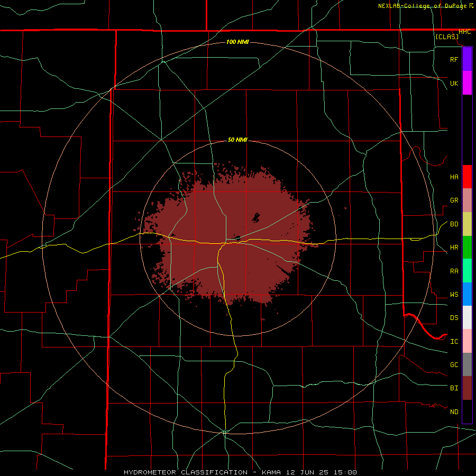This screenshot has height=476, width=476.
Task: Select the "ND" legend label
Action: click(454, 412)
